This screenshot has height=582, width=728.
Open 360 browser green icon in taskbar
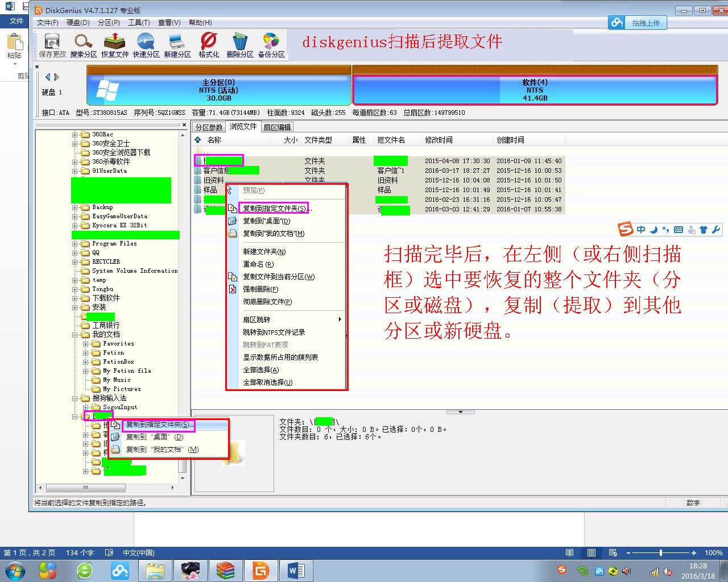[x=85, y=569]
